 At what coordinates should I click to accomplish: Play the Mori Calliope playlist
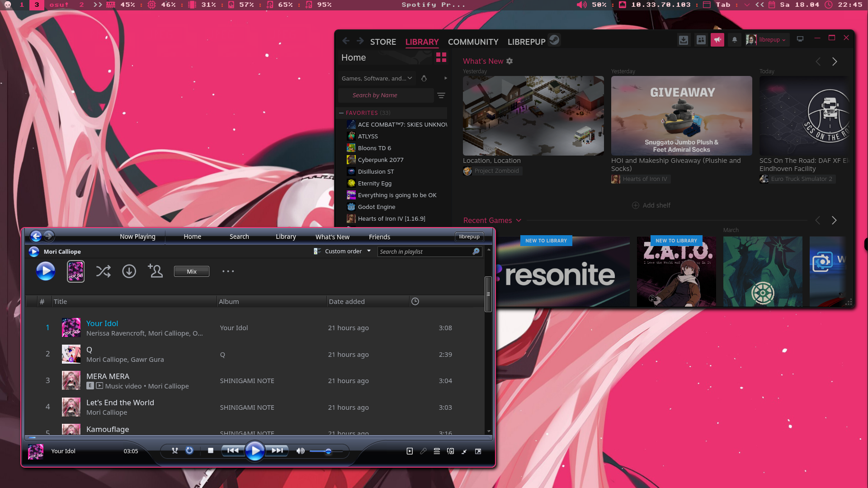point(46,271)
